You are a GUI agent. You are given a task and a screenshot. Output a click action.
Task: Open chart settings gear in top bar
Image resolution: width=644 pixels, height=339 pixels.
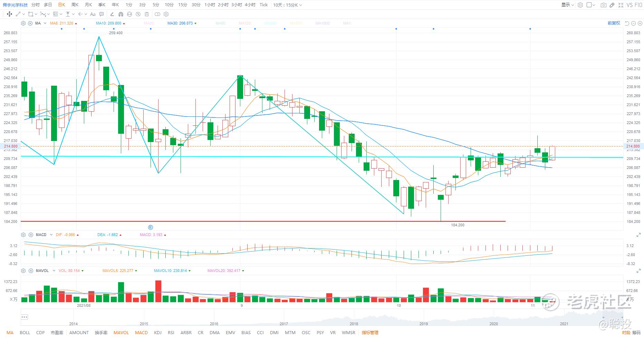[x=580, y=5]
